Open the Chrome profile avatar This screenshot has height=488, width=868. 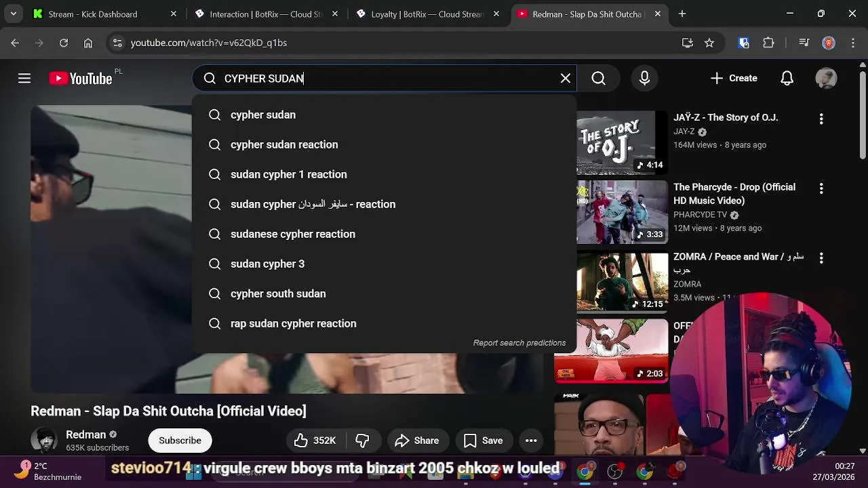(829, 43)
